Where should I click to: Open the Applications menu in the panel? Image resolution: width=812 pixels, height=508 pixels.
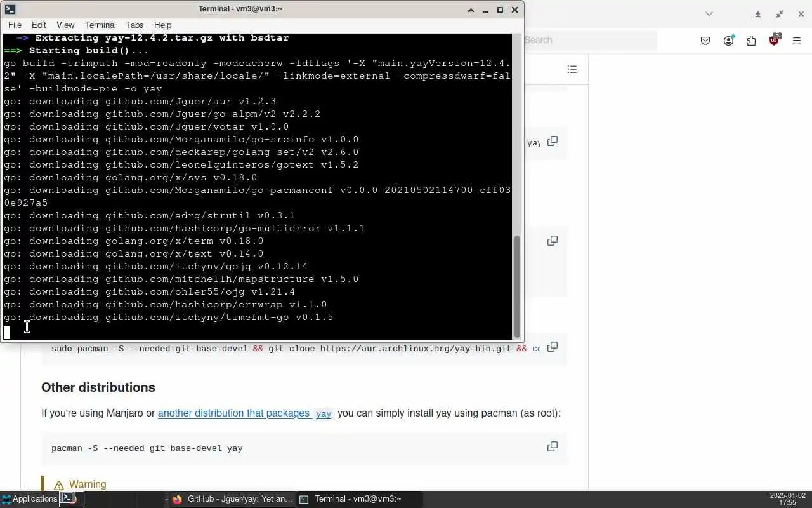[29, 498]
